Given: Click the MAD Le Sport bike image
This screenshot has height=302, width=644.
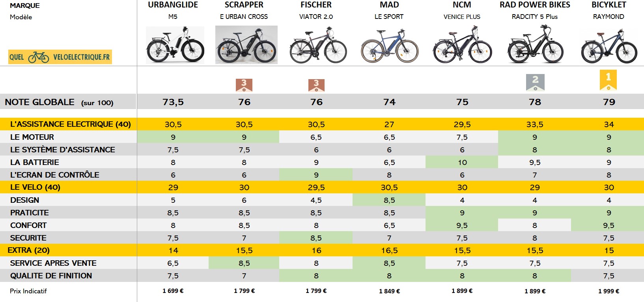Looking at the screenshot, I should tap(390, 45).
